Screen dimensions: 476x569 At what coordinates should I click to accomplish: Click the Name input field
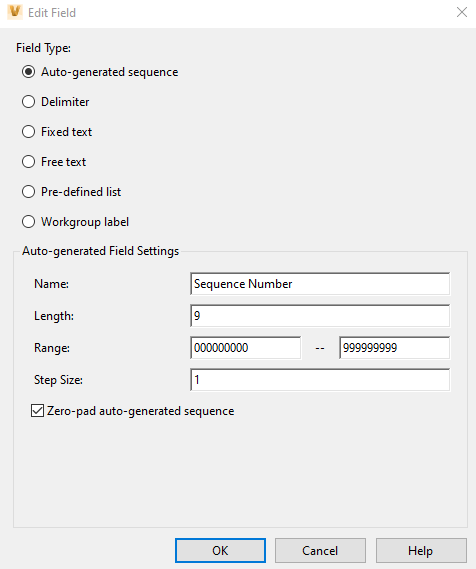pyautogui.click(x=320, y=284)
